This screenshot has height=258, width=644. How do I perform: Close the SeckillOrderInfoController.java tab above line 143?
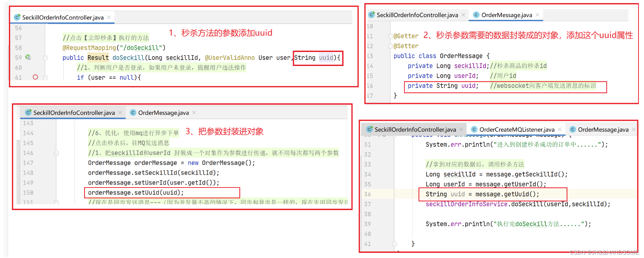[x=120, y=113]
